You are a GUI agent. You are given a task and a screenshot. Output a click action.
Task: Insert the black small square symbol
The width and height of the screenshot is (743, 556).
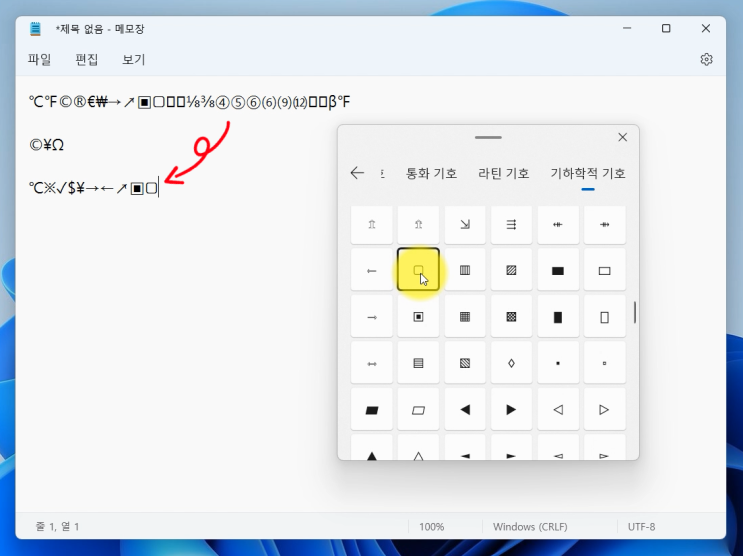[558, 363]
